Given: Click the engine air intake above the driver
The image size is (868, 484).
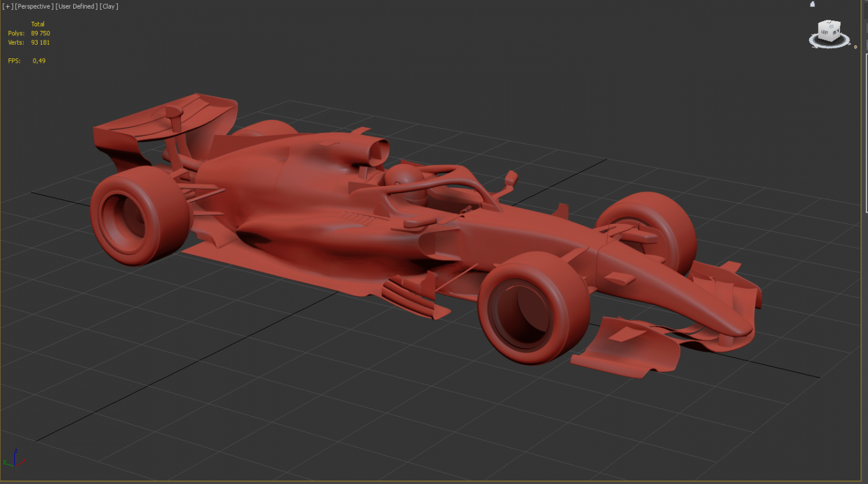Looking at the screenshot, I should pos(374,152).
